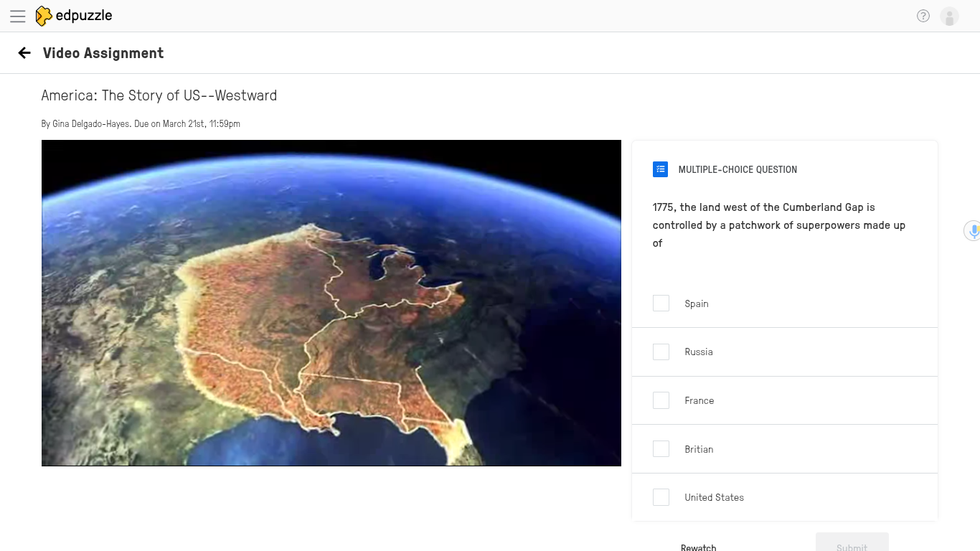
Task: Open the hamburger navigation menu
Action: (x=18, y=16)
